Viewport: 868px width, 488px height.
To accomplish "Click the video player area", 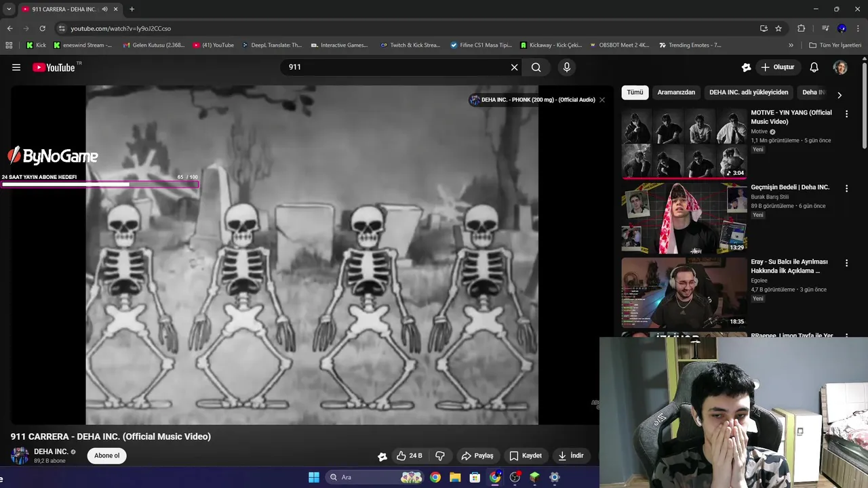I will click(312, 255).
